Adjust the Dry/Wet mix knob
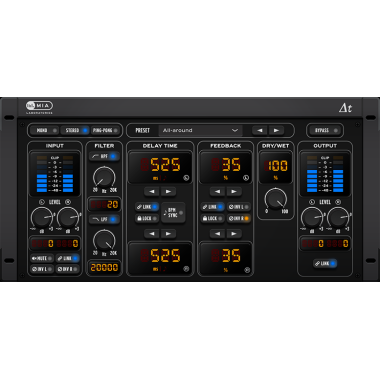Viewport: 380px width, 380px height. [276, 199]
